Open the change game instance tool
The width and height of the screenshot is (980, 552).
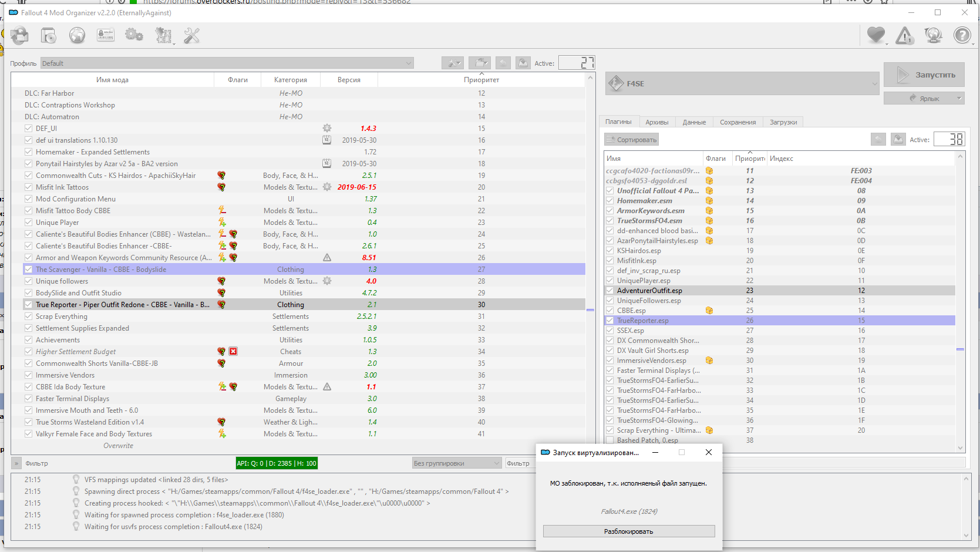coord(19,36)
